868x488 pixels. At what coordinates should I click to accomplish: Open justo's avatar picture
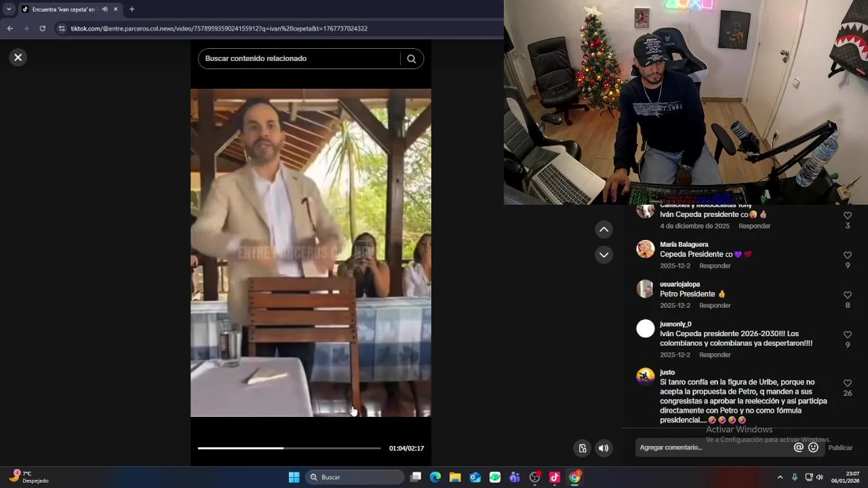[x=645, y=377]
